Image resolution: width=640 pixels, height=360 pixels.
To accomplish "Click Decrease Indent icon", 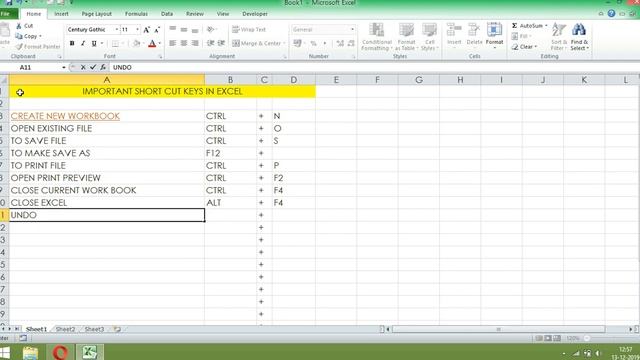I will pyautogui.click(x=210, y=43).
